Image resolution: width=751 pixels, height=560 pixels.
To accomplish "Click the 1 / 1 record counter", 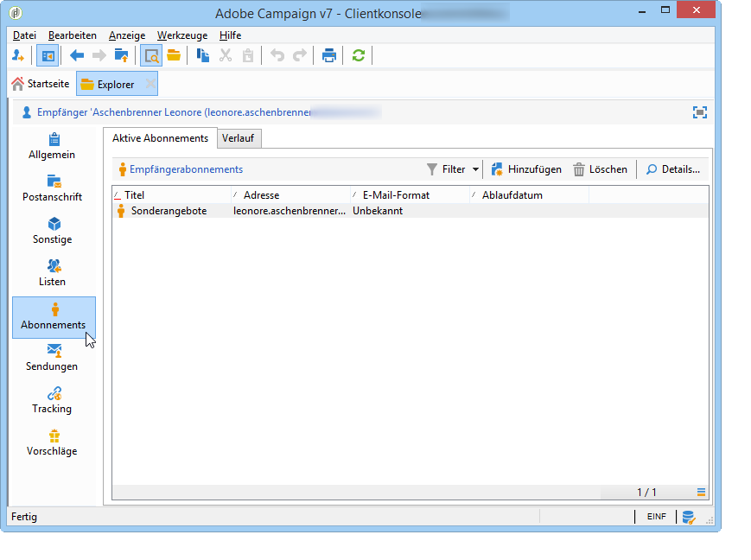I will point(646,492).
